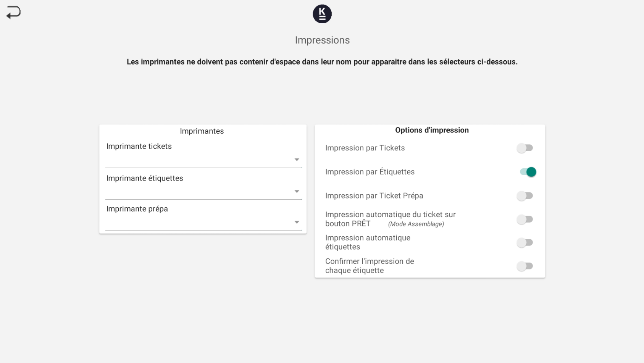Click the Imprimante étiquettes selection field
The height and width of the screenshot is (363, 644).
pyautogui.click(x=199, y=192)
